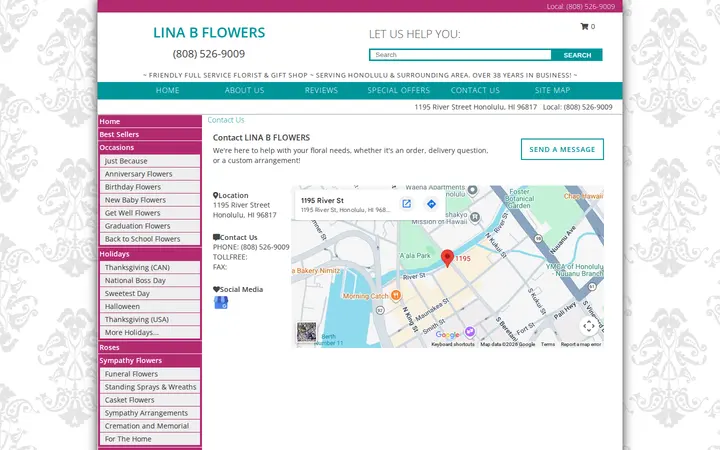Click the purple marker near Google logo
This screenshot has height=450, width=720.
pyautogui.click(x=469, y=331)
